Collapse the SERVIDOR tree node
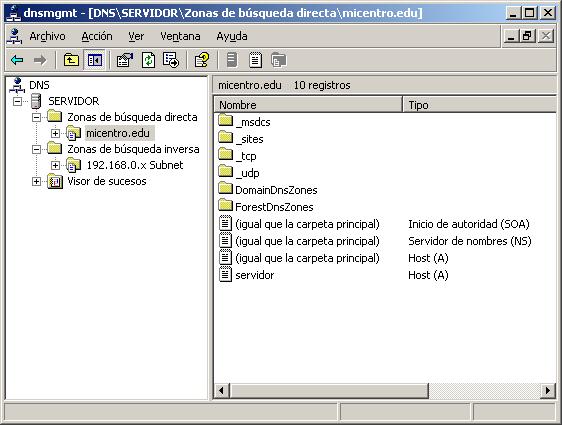Screen dimensions: 562x425 coord(17,101)
